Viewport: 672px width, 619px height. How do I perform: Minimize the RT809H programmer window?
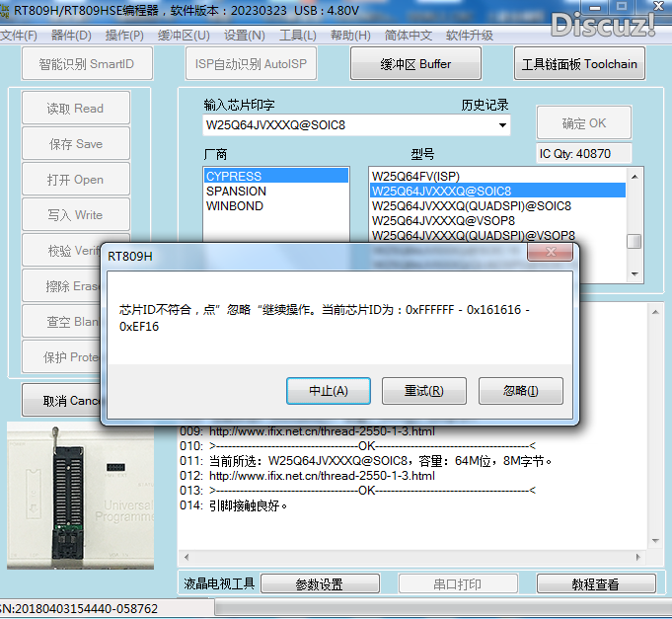tap(595, 7)
